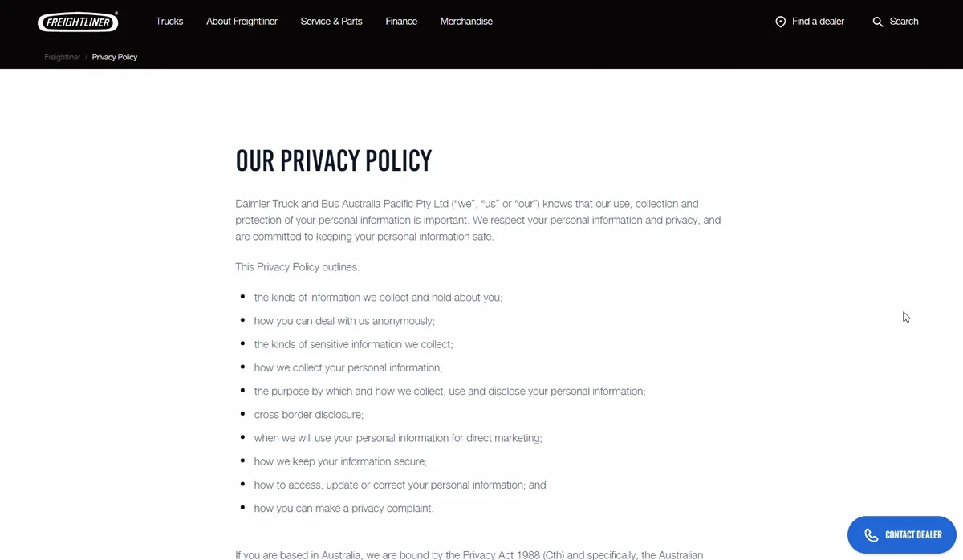Open the Trucks menu

click(169, 22)
